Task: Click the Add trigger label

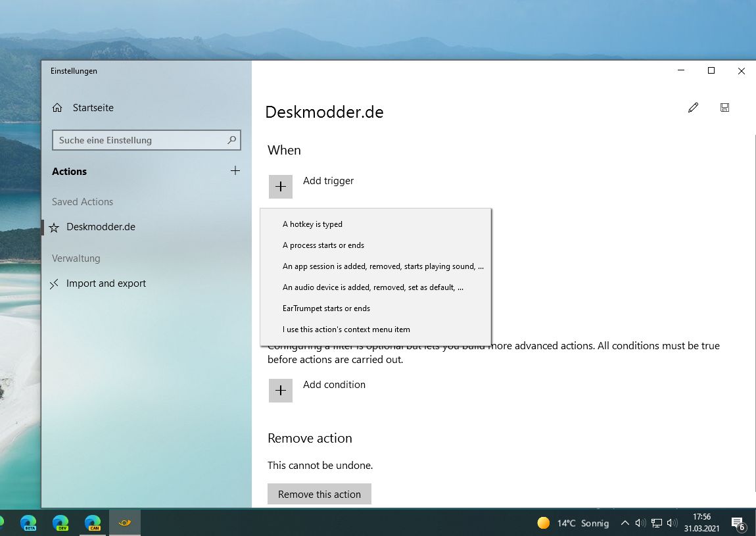Action: coord(328,181)
